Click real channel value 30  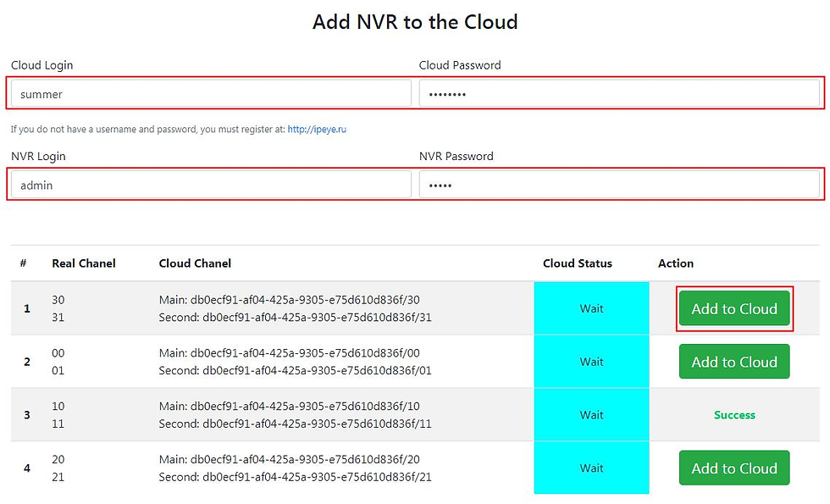point(58,300)
